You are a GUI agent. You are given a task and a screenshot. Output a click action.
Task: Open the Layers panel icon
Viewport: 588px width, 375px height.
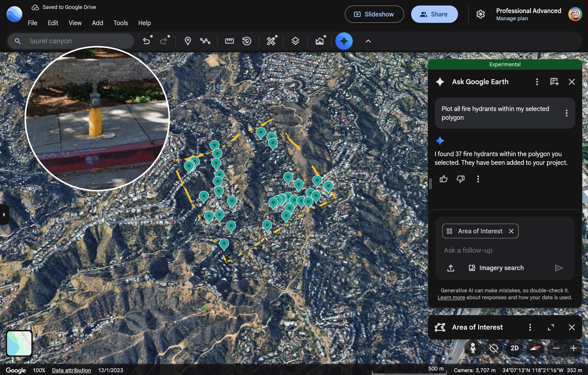pos(295,41)
